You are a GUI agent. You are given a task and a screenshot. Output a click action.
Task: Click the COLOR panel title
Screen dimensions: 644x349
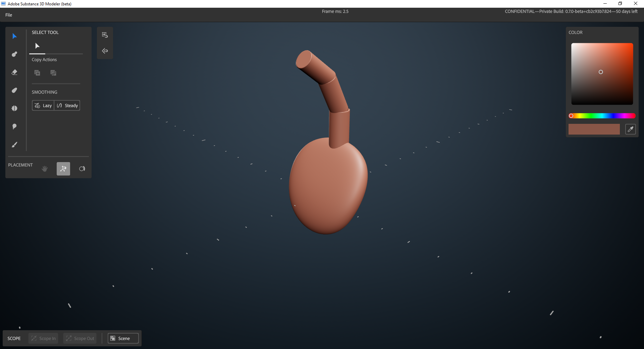tap(576, 33)
